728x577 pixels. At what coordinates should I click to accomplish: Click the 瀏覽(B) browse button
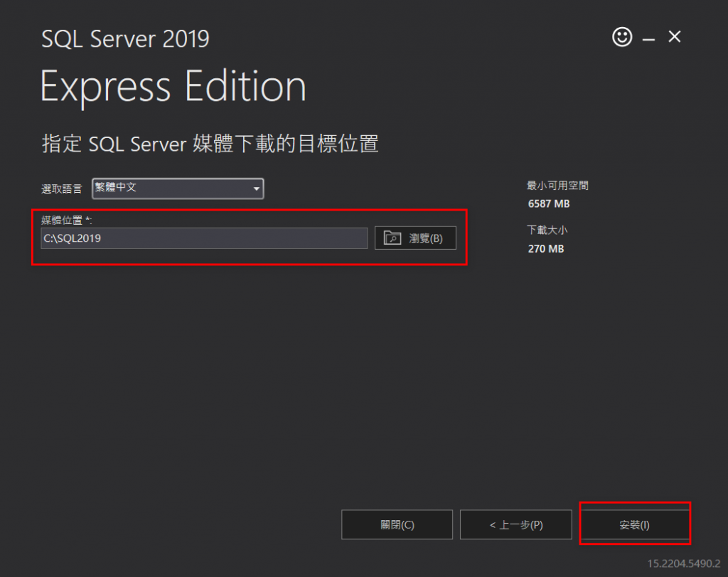(x=415, y=238)
